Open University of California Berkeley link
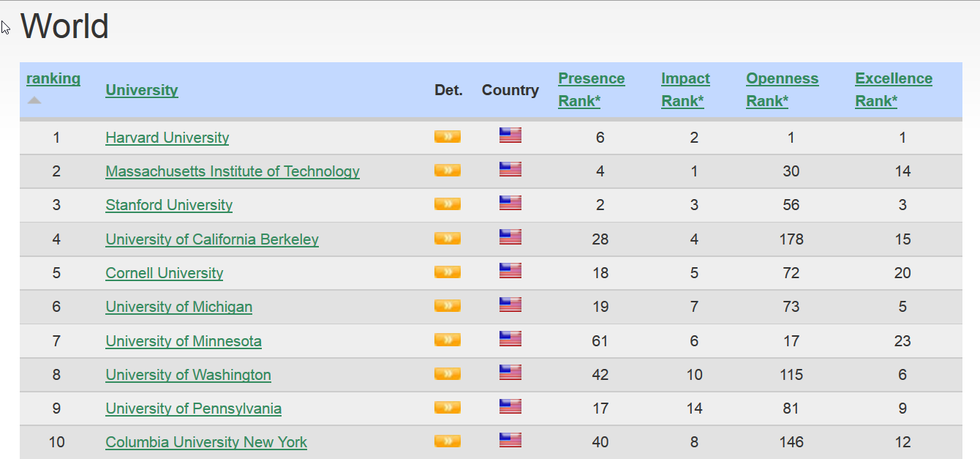The height and width of the screenshot is (459, 980). pyautogui.click(x=212, y=239)
